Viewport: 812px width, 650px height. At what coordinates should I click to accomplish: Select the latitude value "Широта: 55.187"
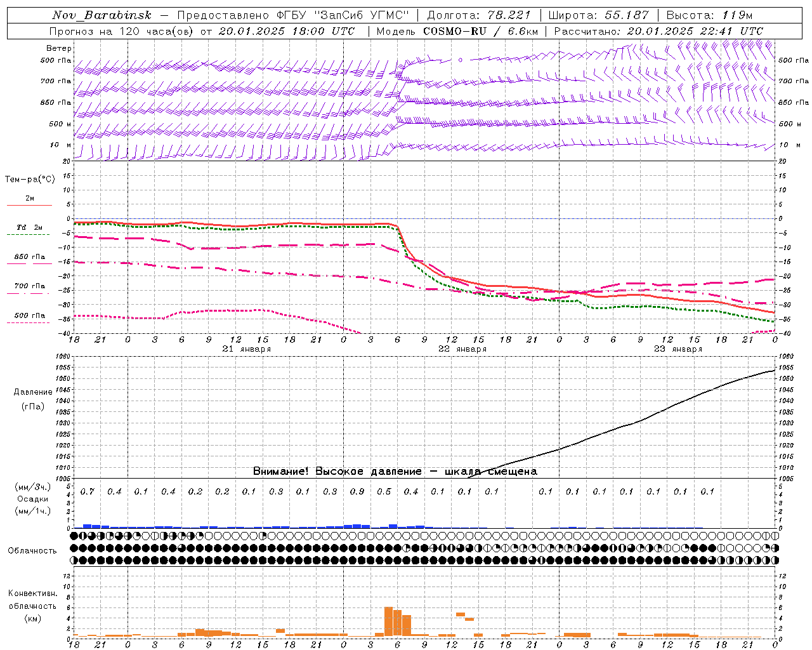[598, 15]
